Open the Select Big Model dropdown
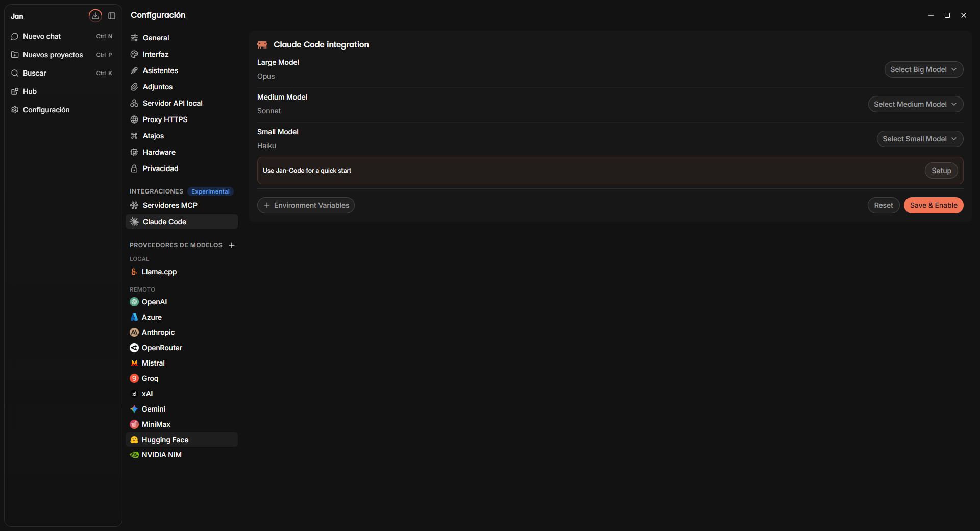The height and width of the screenshot is (531, 980). (x=923, y=69)
